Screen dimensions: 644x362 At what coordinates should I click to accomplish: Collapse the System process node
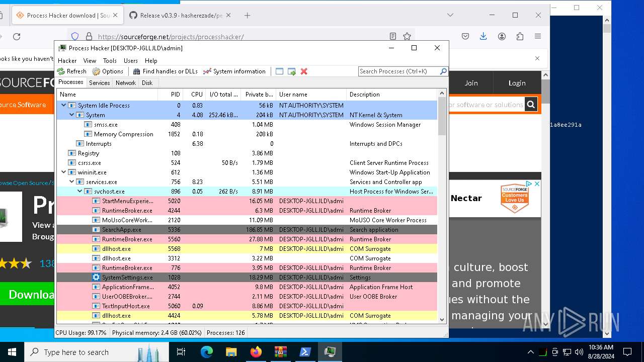pyautogui.click(x=71, y=115)
